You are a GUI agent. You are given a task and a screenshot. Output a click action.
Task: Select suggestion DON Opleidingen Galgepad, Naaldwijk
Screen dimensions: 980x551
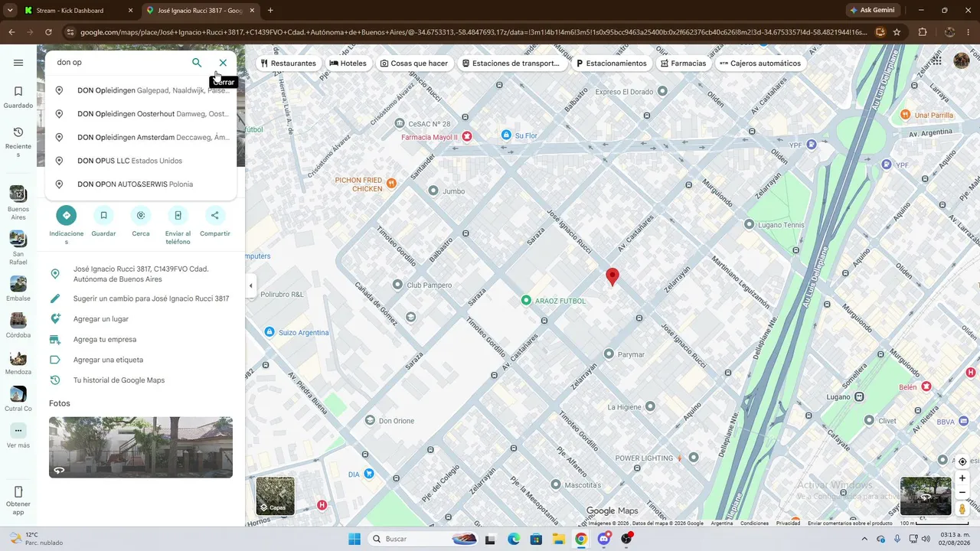[141, 90]
